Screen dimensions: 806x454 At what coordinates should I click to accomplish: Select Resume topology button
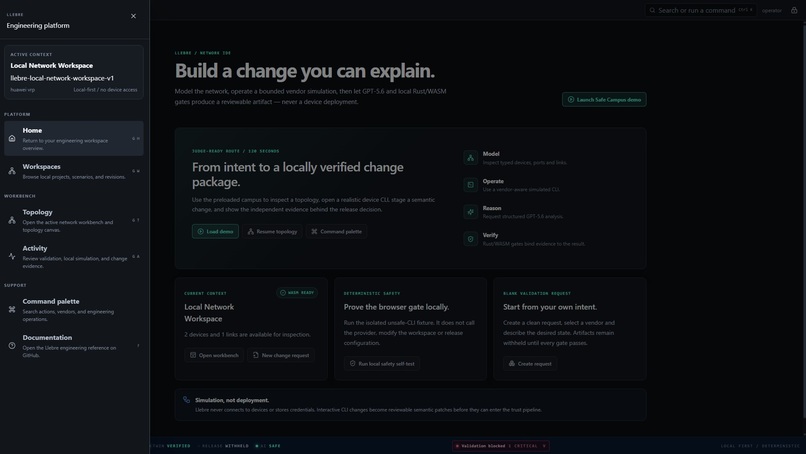pyautogui.click(x=272, y=231)
